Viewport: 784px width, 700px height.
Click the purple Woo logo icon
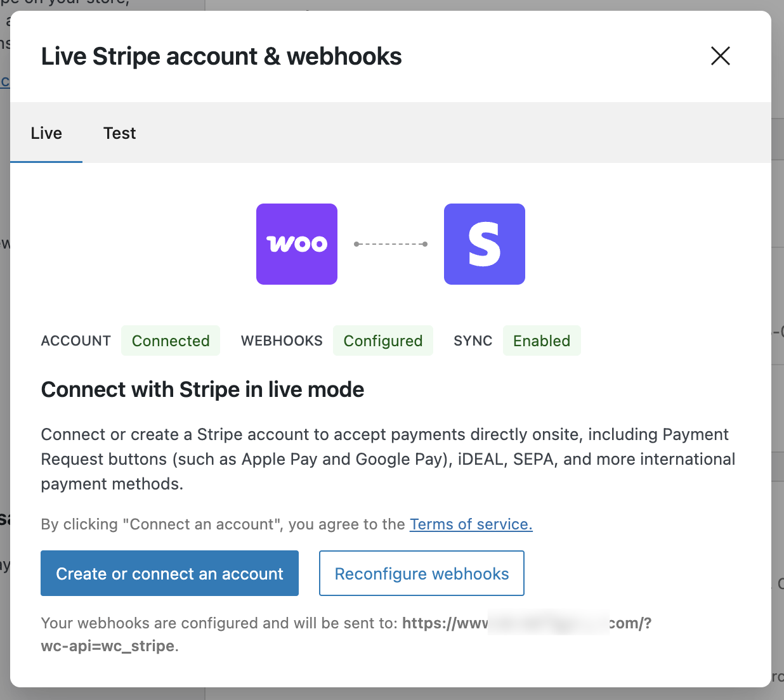297,244
